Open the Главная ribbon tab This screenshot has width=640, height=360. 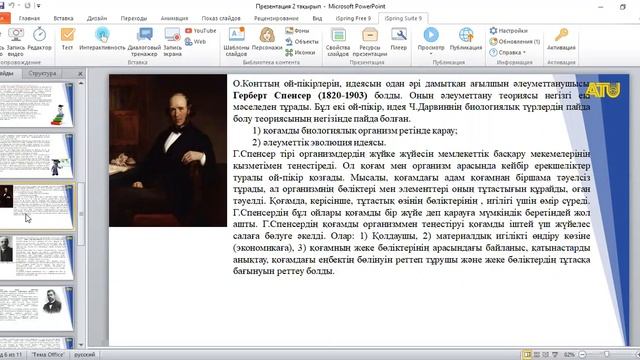[29, 18]
